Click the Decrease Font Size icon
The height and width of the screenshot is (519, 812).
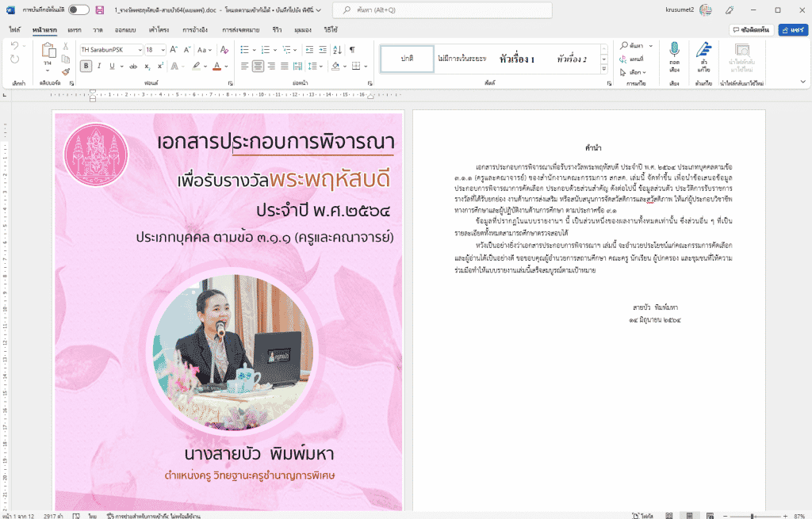click(x=187, y=50)
